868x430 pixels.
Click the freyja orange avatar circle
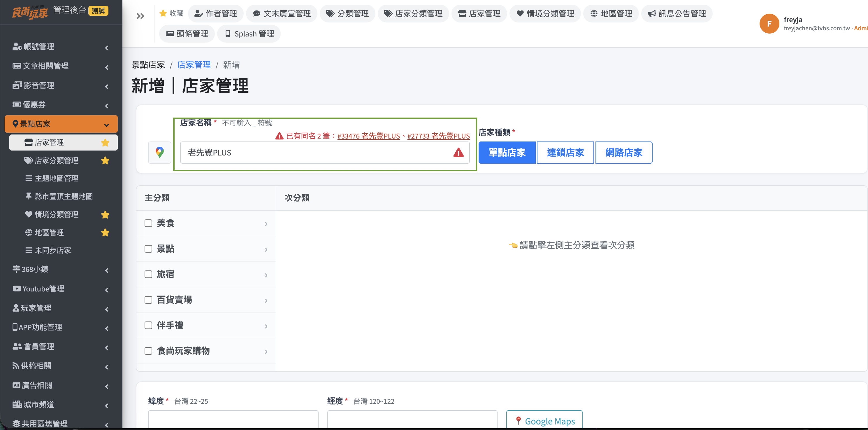click(769, 24)
